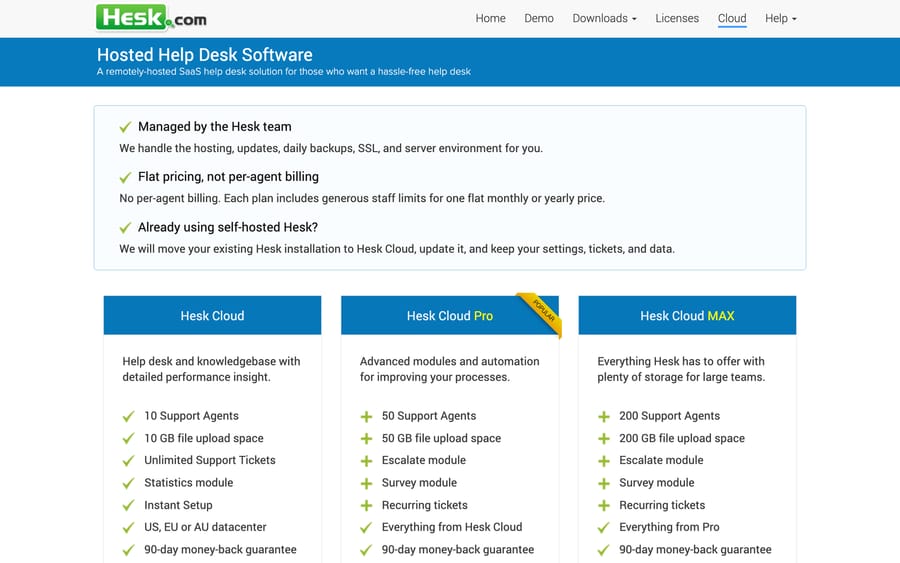Click 'Already using self-hosted Hesk?' heading
The height and width of the screenshot is (563, 900).
point(228,227)
